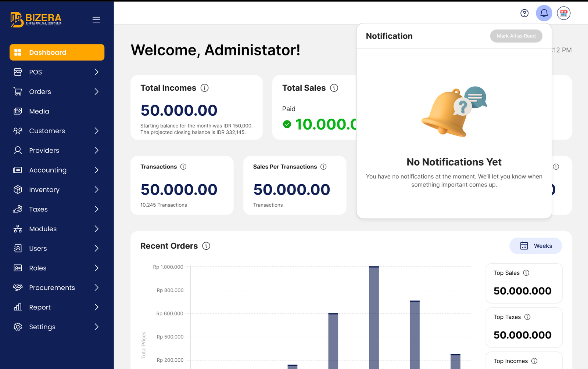Click the Top Taxes 50.000.000 value
This screenshot has height=369, width=588.
522,335
